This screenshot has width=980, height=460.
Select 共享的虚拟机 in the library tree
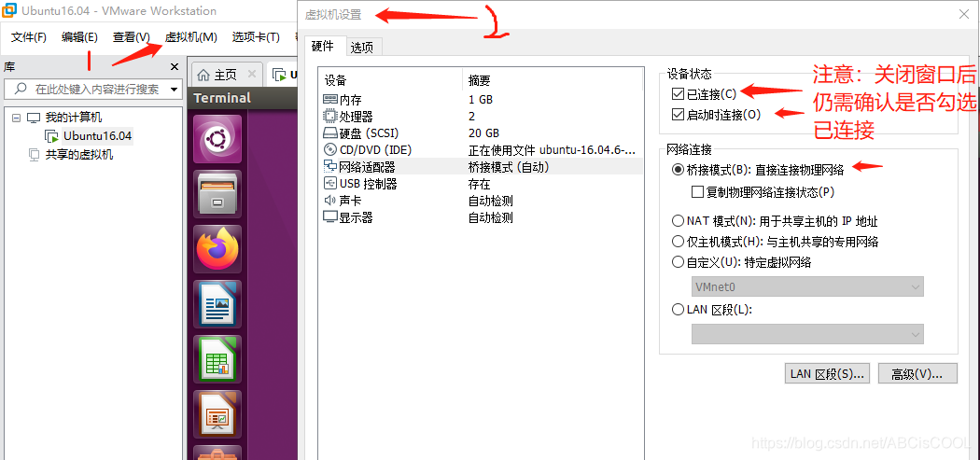(x=79, y=154)
